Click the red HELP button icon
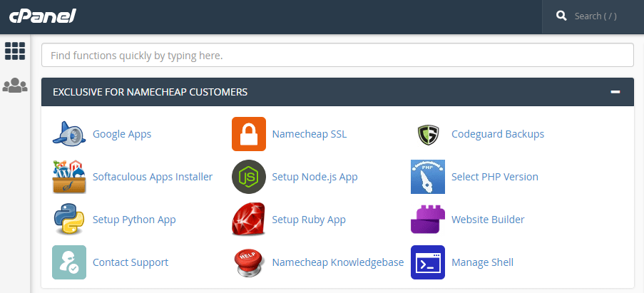This screenshot has width=644, height=293. (248, 263)
